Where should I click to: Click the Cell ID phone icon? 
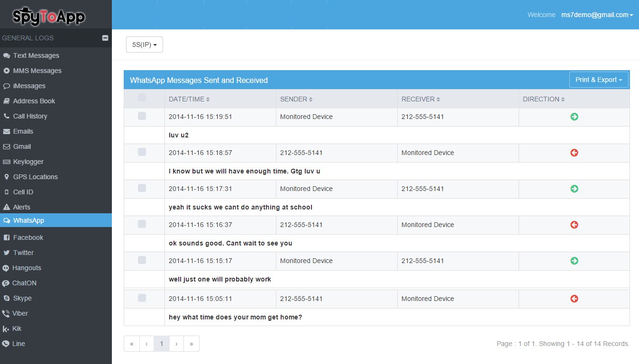[7, 192]
